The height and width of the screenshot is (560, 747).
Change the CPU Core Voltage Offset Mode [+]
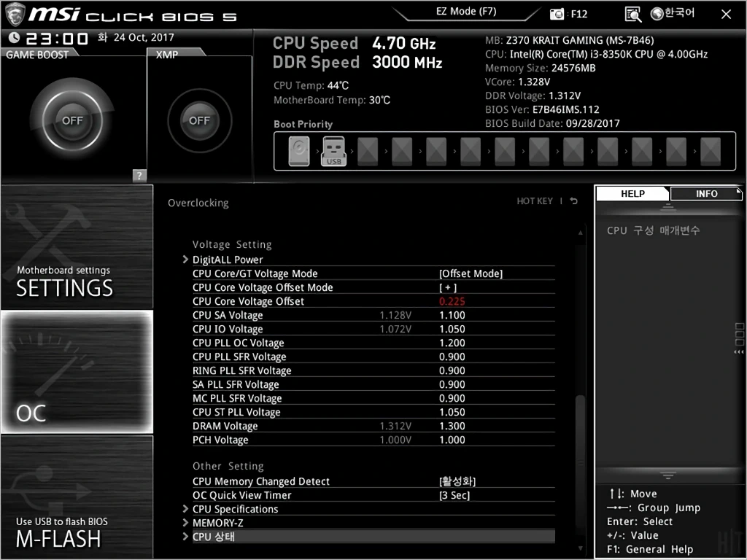click(x=448, y=287)
